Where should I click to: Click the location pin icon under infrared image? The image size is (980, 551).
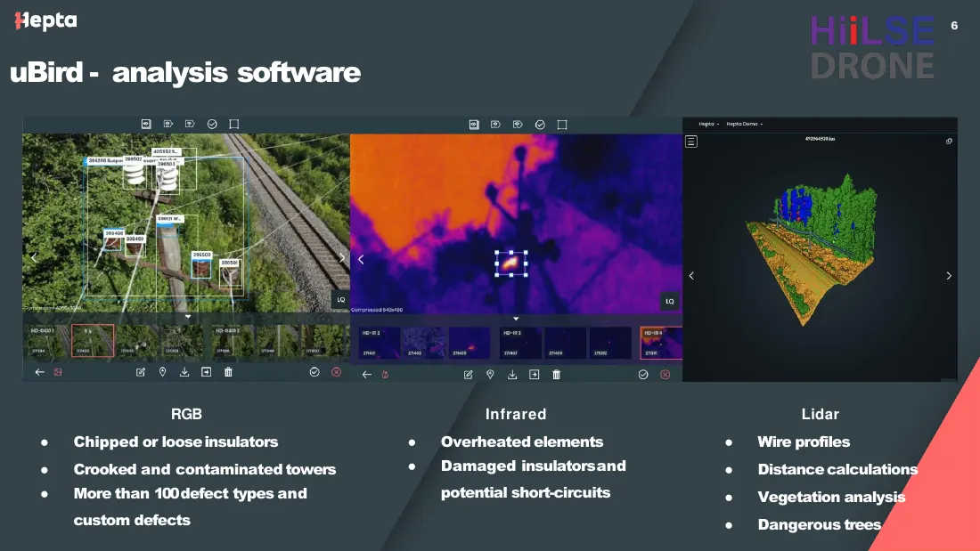tap(490, 374)
